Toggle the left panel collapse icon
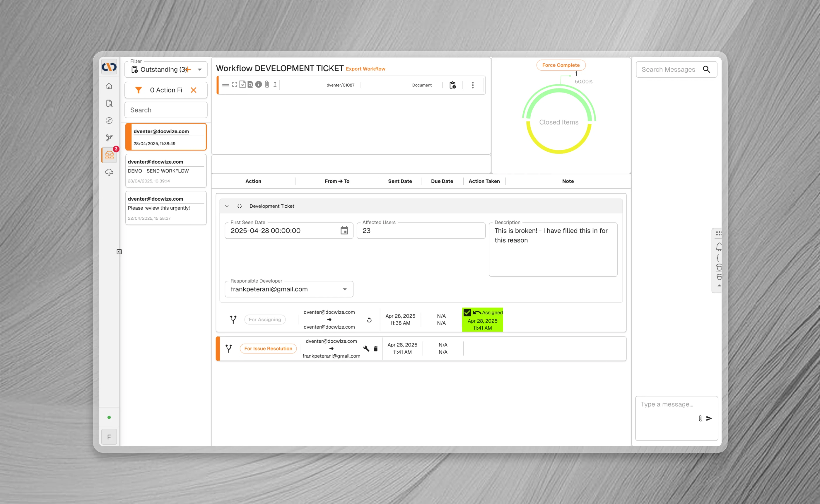820x504 pixels. (119, 252)
